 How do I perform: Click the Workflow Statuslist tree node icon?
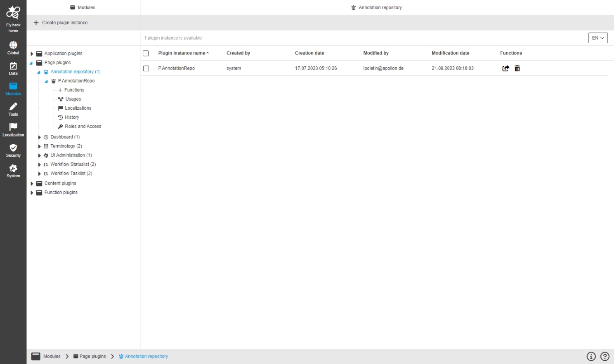(46, 164)
